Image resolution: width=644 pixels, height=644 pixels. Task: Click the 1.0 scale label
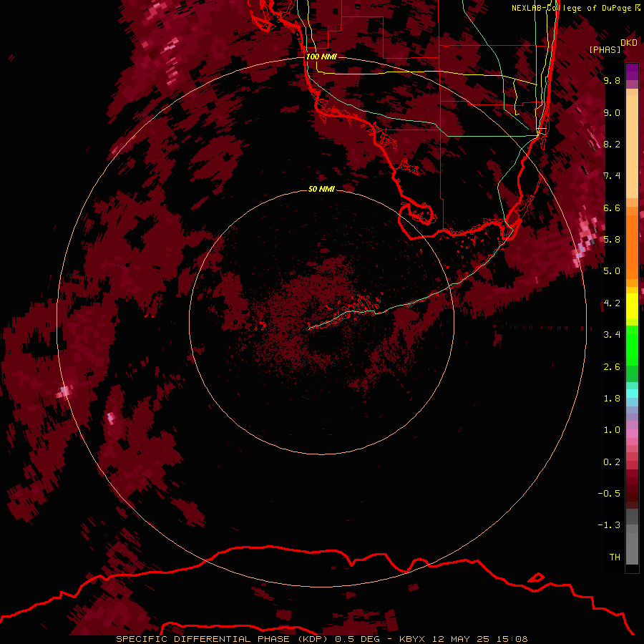612,430
